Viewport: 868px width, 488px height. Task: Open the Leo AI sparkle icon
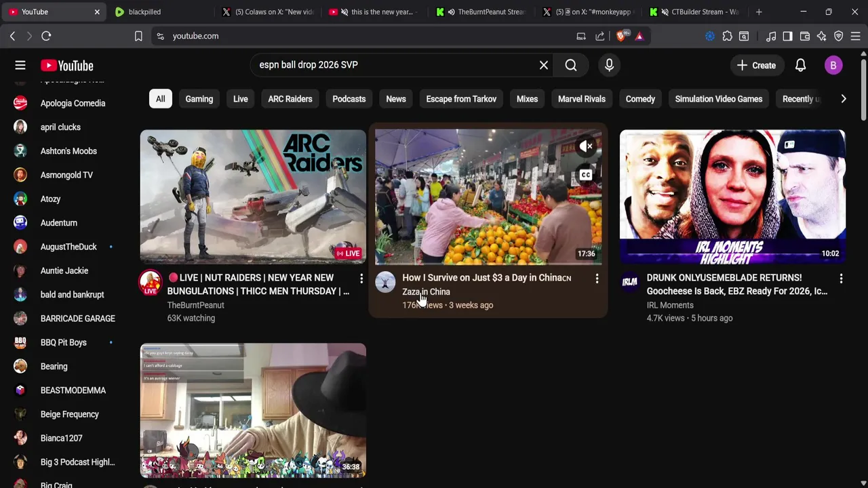pyautogui.click(x=822, y=36)
